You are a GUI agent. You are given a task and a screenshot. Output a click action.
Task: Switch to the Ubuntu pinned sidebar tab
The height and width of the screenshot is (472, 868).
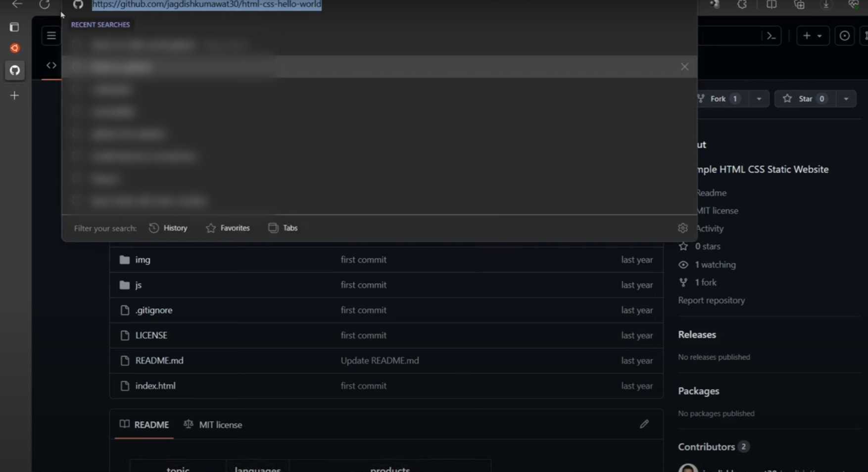[x=15, y=48]
